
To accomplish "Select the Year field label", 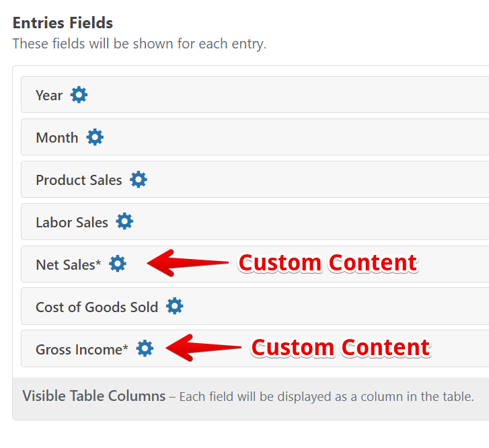I will click(x=49, y=96).
